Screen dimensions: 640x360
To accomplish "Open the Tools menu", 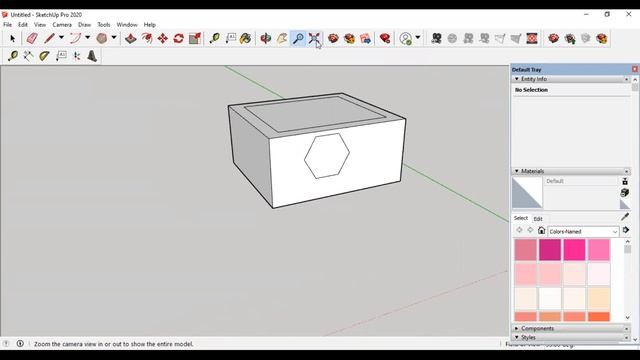I will point(104,24).
